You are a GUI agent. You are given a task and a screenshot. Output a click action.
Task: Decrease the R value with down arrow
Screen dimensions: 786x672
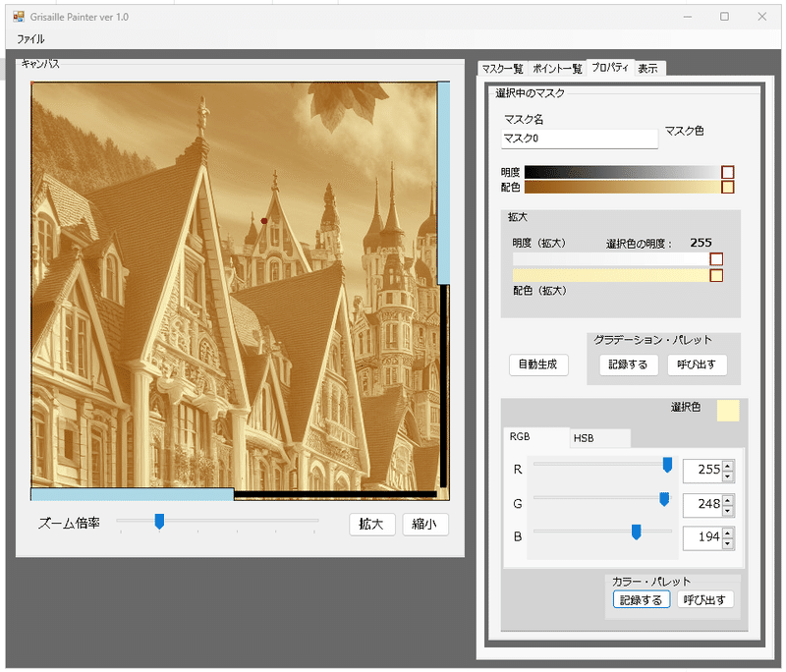(x=728, y=476)
